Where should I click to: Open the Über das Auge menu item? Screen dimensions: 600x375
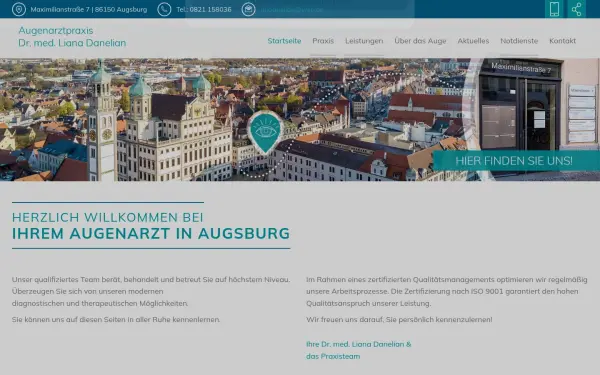[x=420, y=41]
